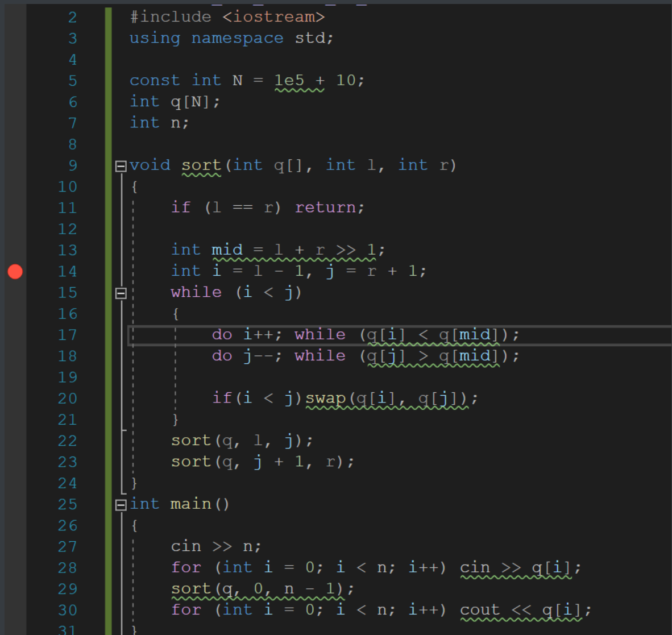Image resolution: width=672 pixels, height=635 pixels.
Task: Click 'if (l == r) return;' statement
Action: (267, 208)
